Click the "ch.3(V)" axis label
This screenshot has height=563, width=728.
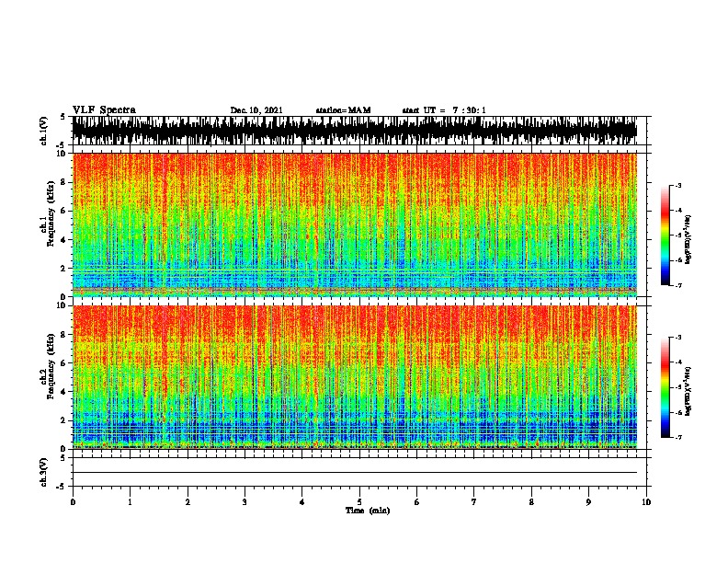point(43,473)
